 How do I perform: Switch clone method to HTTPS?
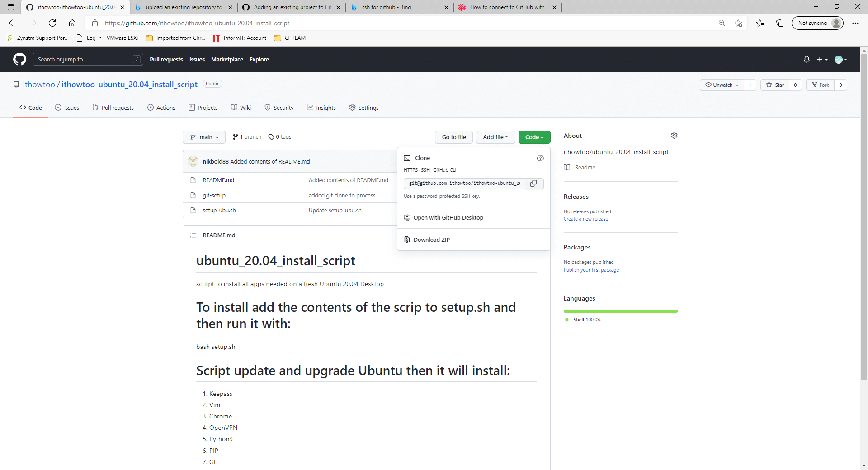click(x=410, y=170)
